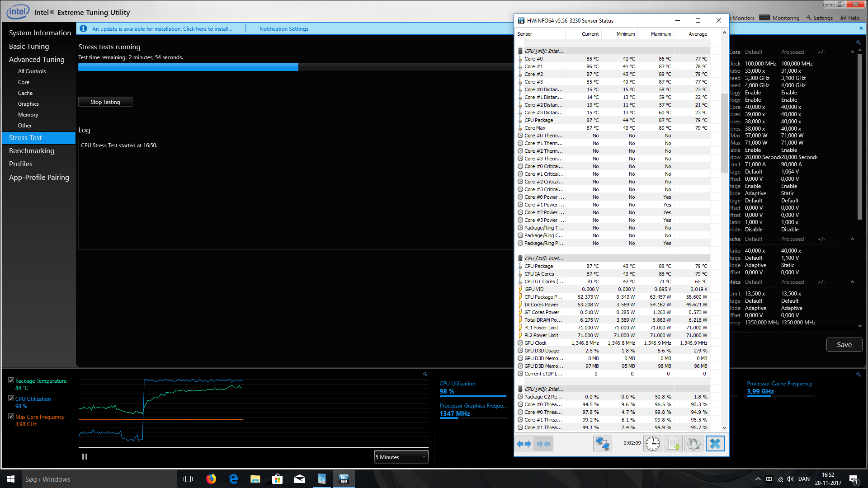Uncheck the Max Core Frequency graph checkbox
The width and height of the screenshot is (868, 488).
point(11,417)
